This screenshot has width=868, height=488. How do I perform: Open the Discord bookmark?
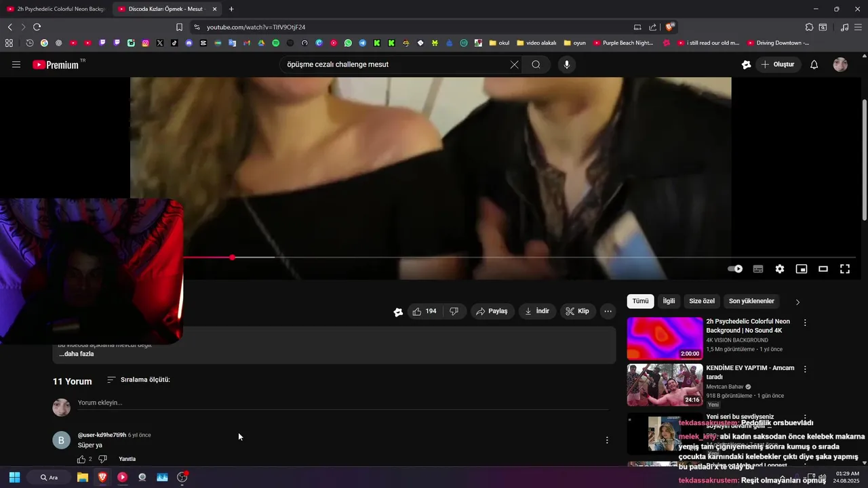189,43
